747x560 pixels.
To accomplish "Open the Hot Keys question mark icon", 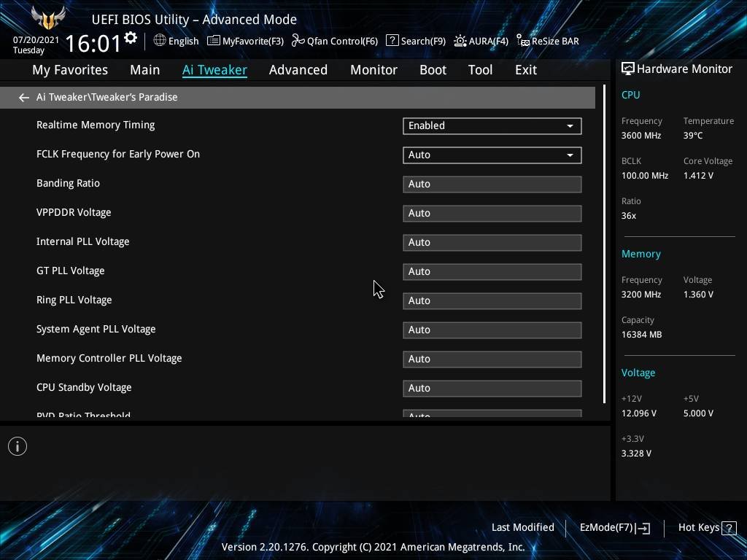I will (x=728, y=528).
